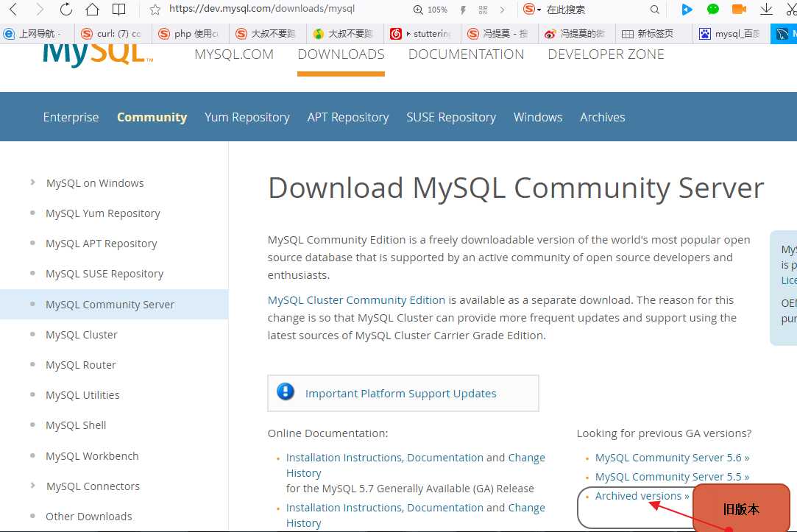Open Important Platform Support Updates link
The height and width of the screenshot is (532, 797).
click(x=400, y=394)
